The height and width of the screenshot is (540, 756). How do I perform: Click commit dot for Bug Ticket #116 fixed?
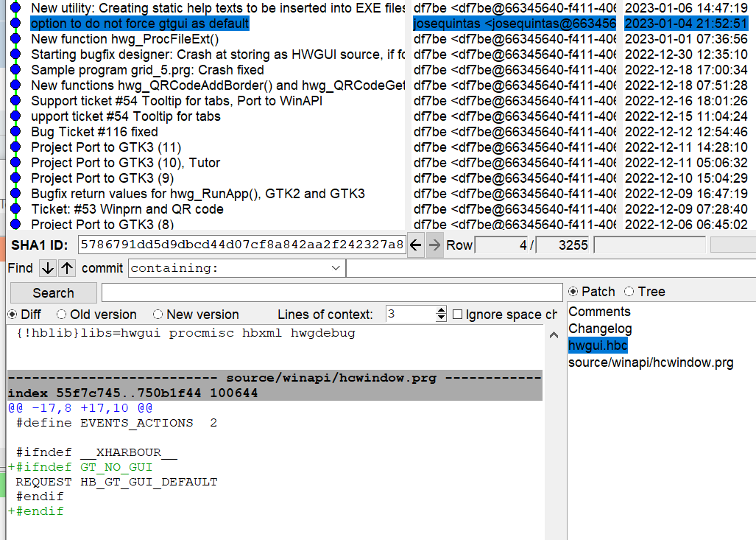pos(15,132)
